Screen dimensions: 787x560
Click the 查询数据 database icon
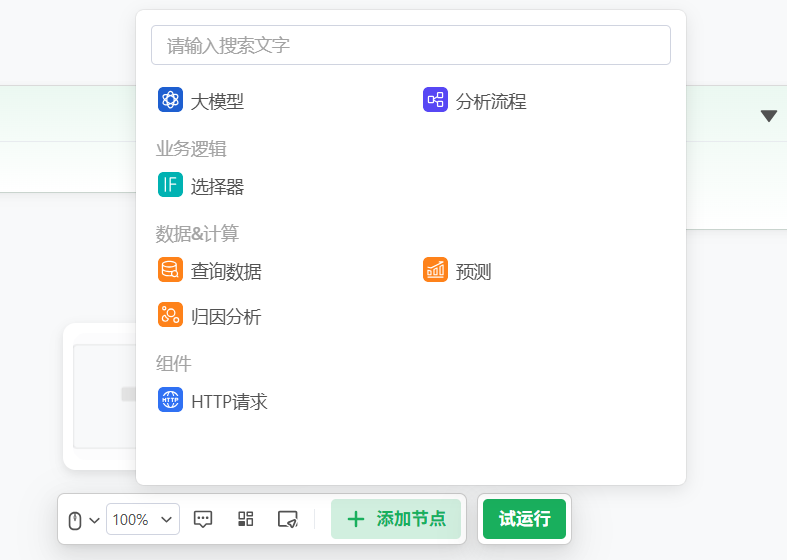coord(170,270)
